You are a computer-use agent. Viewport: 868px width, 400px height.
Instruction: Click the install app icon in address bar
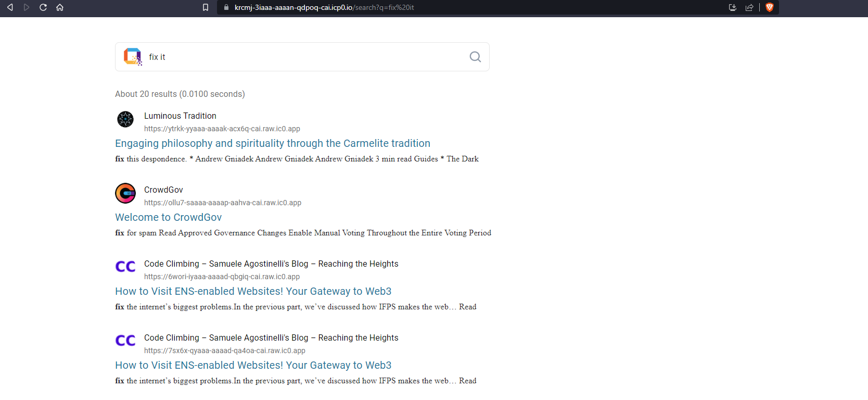[733, 7]
